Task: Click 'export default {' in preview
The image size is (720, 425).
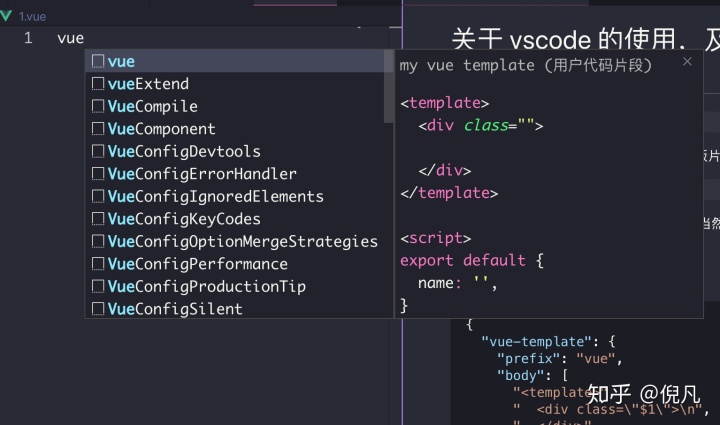Action: [472, 260]
